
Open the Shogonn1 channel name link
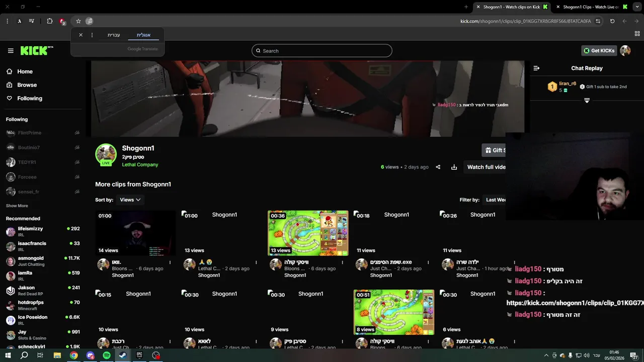click(x=138, y=148)
